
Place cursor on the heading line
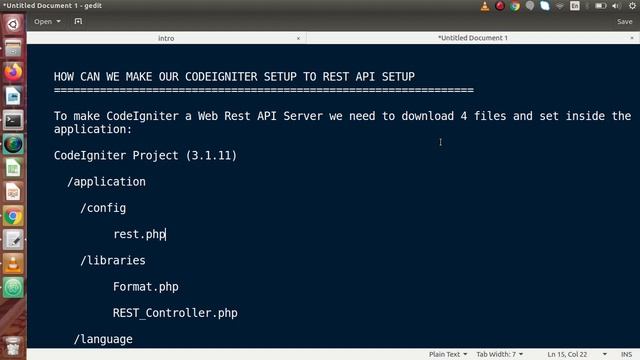click(x=234, y=77)
